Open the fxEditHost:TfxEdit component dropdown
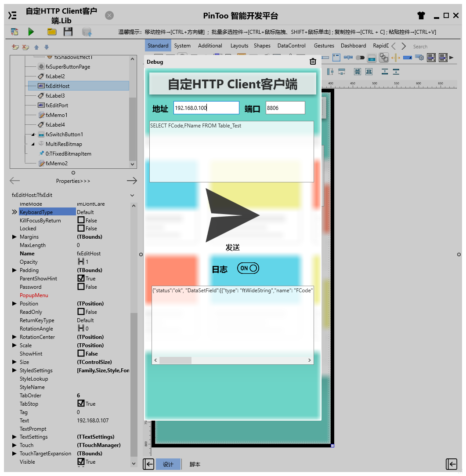 [x=132, y=195]
